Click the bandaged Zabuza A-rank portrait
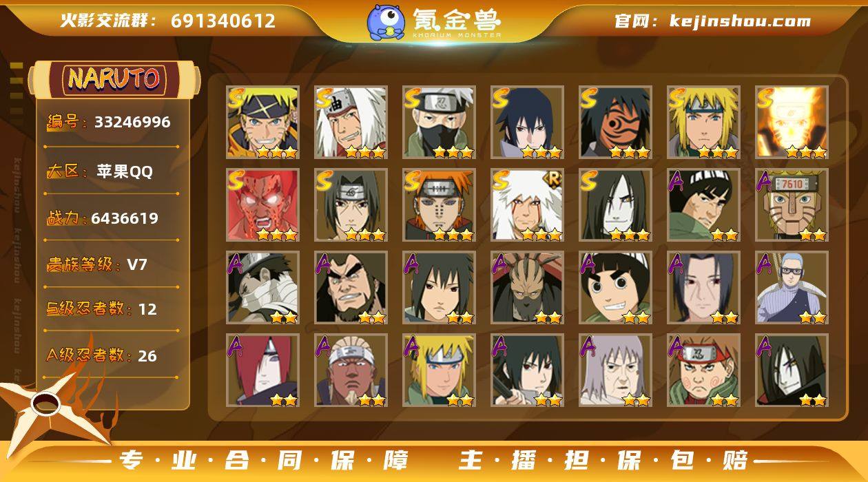Viewport: 868px width, 482px height. click(x=263, y=288)
